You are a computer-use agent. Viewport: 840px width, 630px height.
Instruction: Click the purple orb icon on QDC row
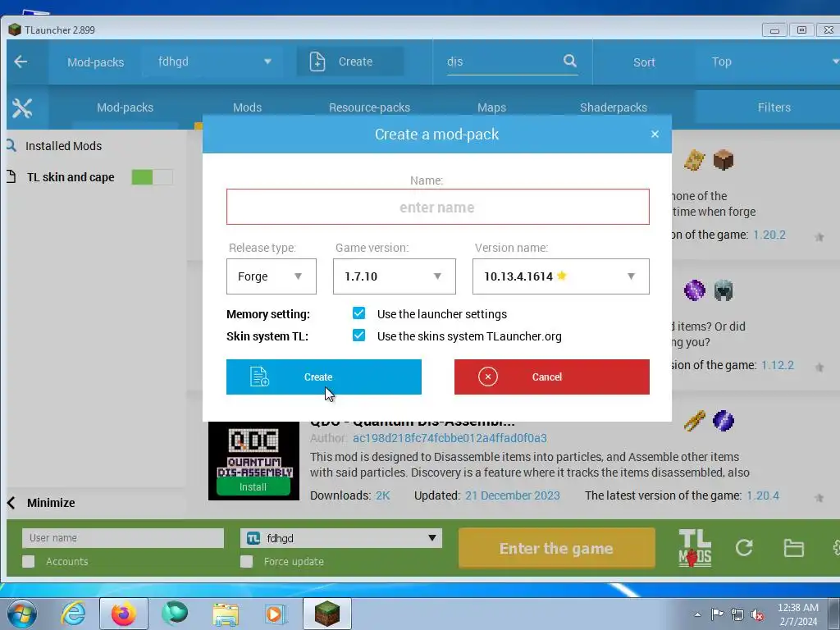pos(724,421)
